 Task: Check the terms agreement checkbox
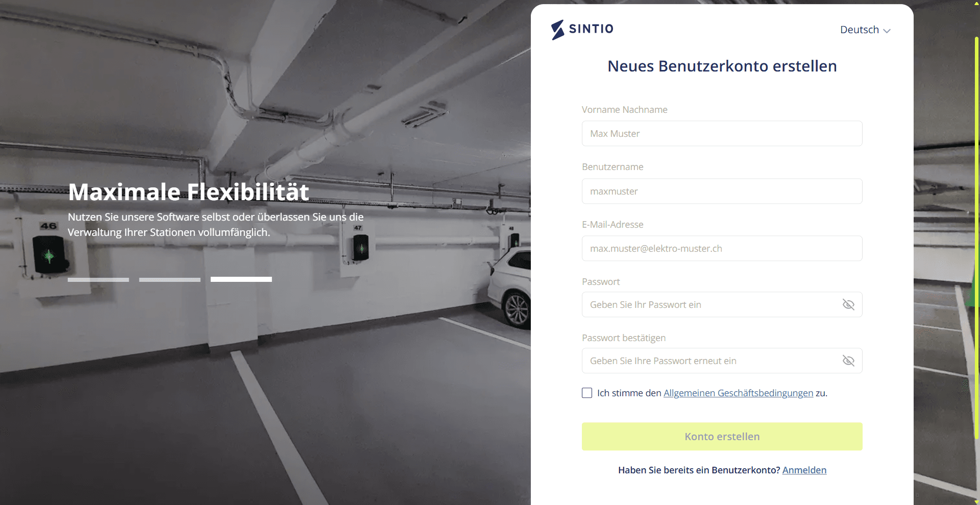[587, 393]
